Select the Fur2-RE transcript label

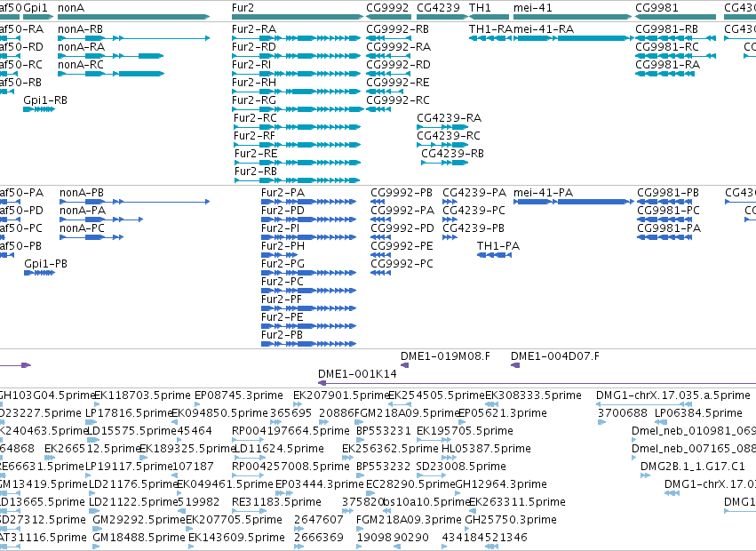[x=256, y=154]
